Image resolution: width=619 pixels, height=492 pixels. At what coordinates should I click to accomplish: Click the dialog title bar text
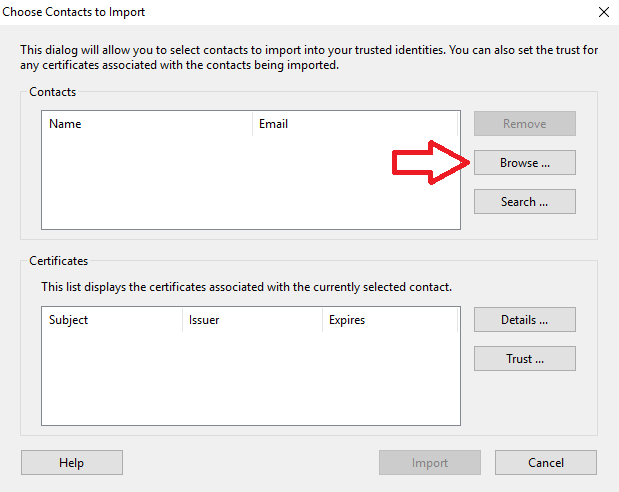pos(73,12)
